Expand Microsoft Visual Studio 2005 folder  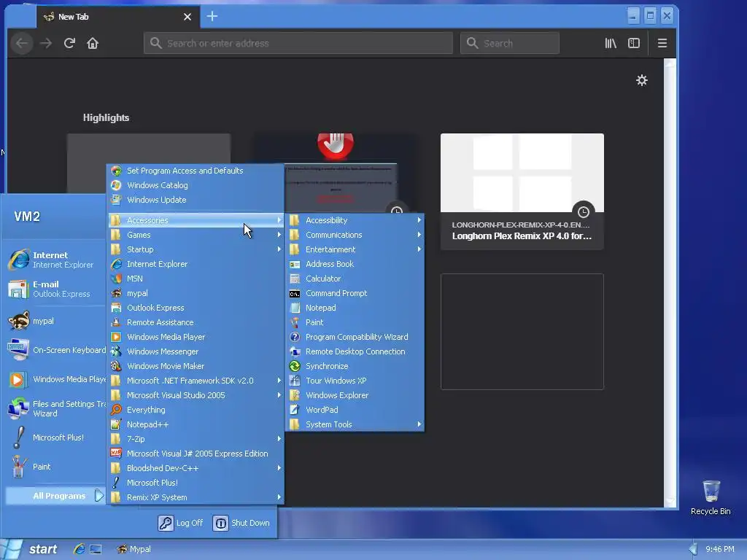(196, 395)
